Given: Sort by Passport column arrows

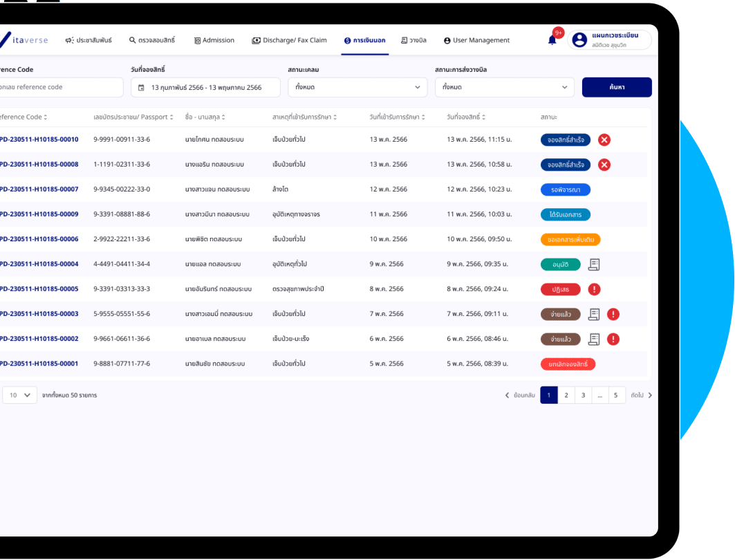Looking at the screenshot, I should tap(171, 117).
